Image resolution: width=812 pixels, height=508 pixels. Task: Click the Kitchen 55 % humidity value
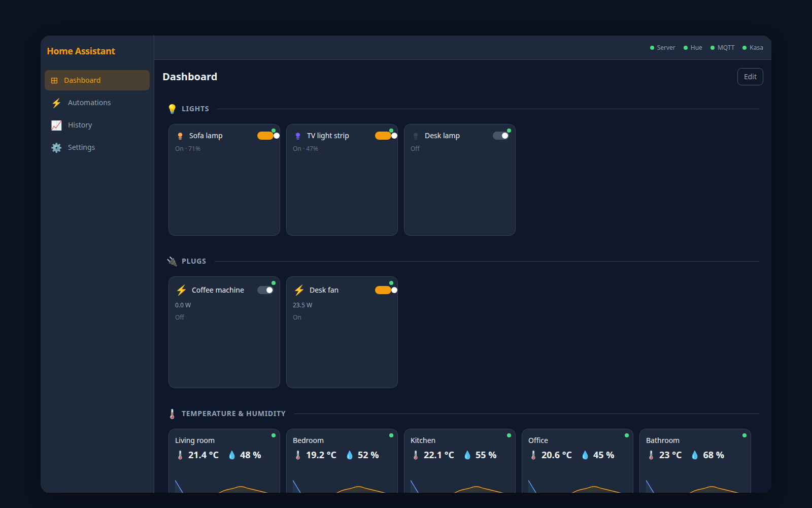click(x=486, y=455)
